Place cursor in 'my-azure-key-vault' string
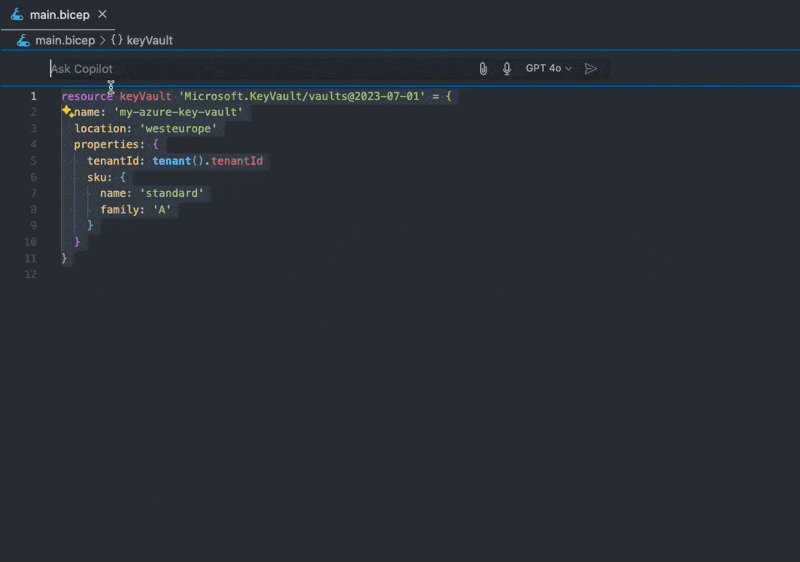 click(179, 112)
